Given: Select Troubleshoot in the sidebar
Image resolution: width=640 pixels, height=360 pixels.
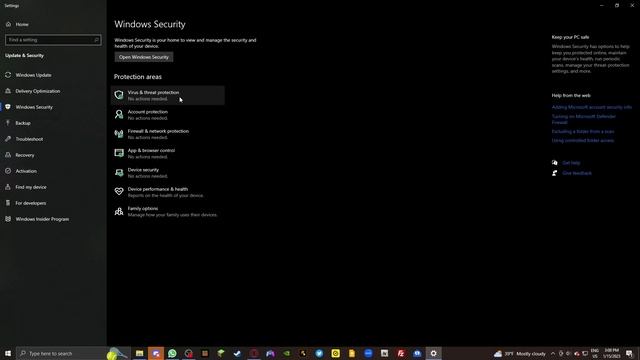Looking at the screenshot, I should pyautogui.click(x=53, y=139).
